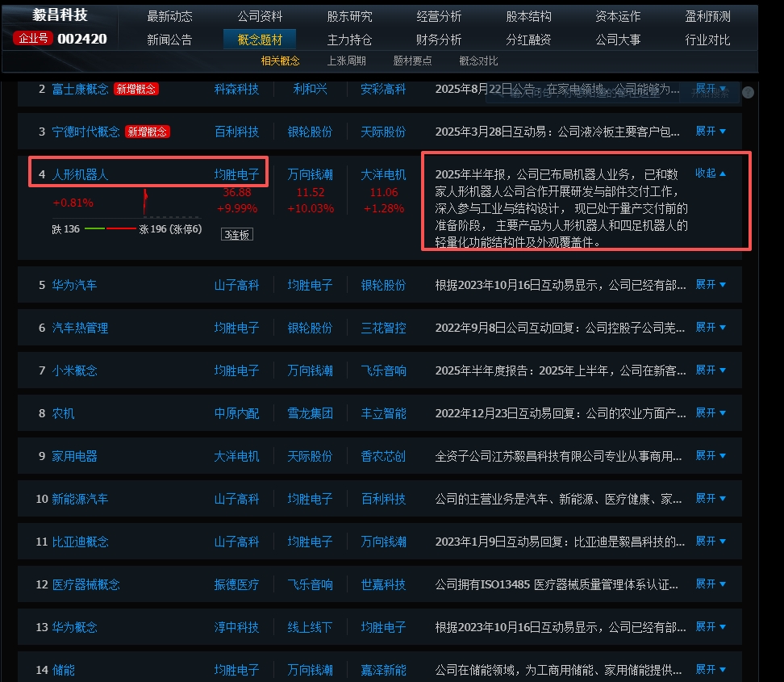Open 百利科技 stock in 宁德时代概念 row

236,132
